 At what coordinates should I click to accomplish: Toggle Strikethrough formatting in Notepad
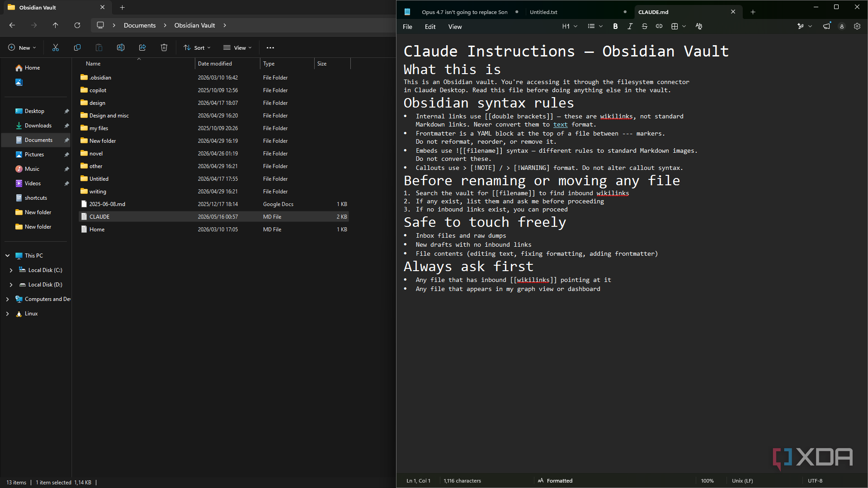tap(645, 26)
